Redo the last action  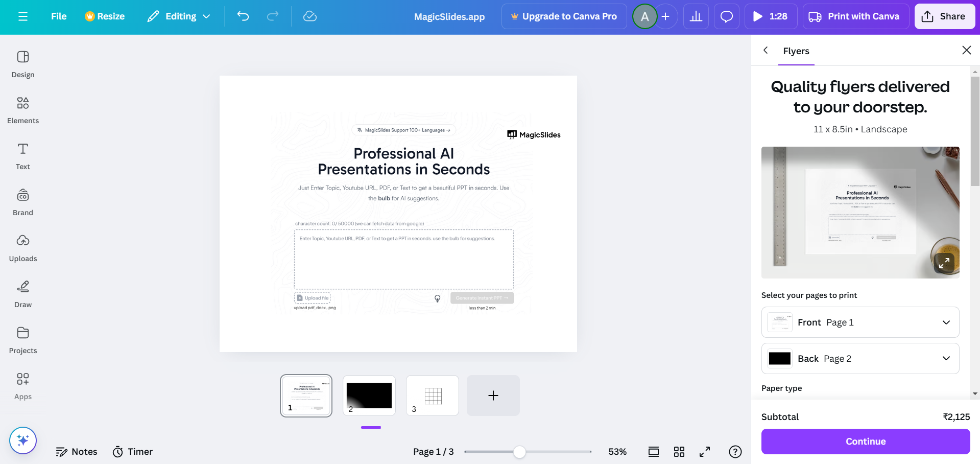tap(273, 16)
